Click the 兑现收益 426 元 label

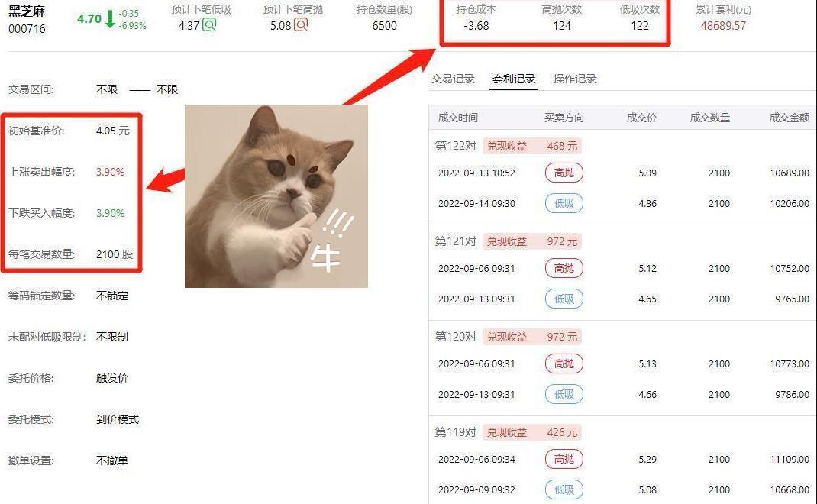(532, 432)
